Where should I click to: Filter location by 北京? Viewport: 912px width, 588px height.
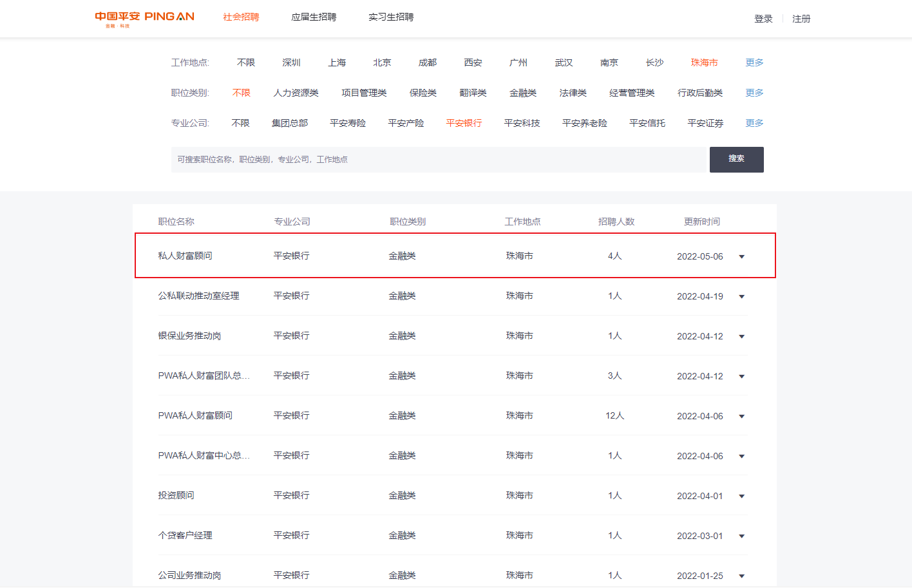(382, 62)
